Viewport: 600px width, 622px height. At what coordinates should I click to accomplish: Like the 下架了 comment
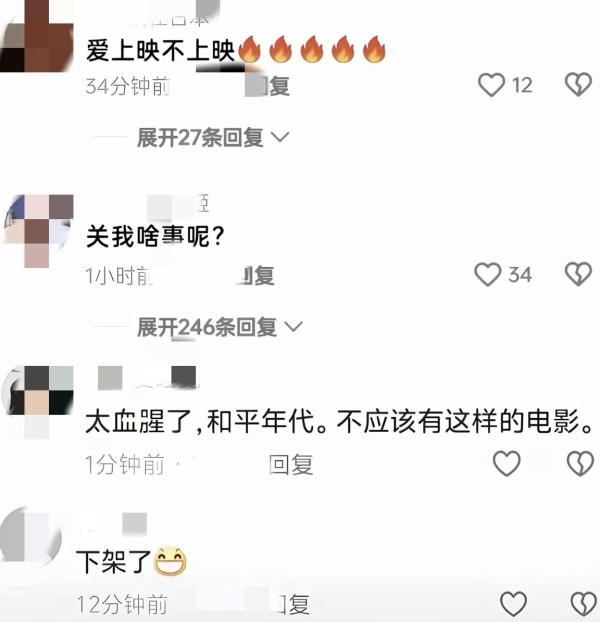[514, 604]
